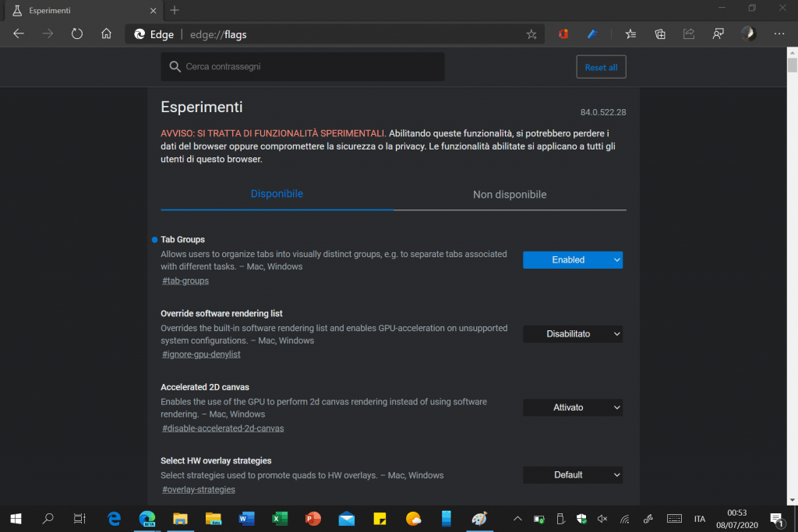Launch Excel from the Windows taskbar

click(280, 519)
